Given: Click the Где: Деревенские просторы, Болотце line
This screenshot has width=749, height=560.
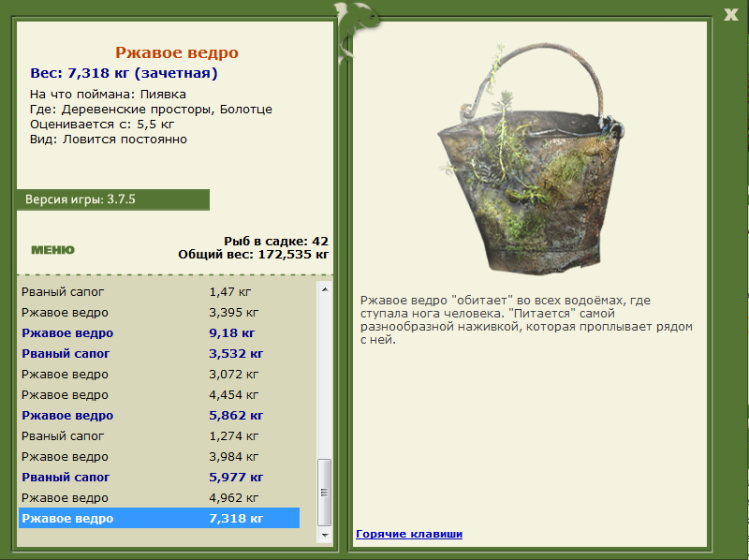Looking at the screenshot, I should 151,110.
